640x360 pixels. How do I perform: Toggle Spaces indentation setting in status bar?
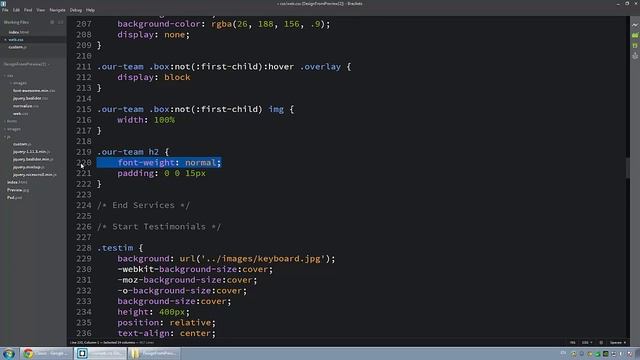click(618, 343)
